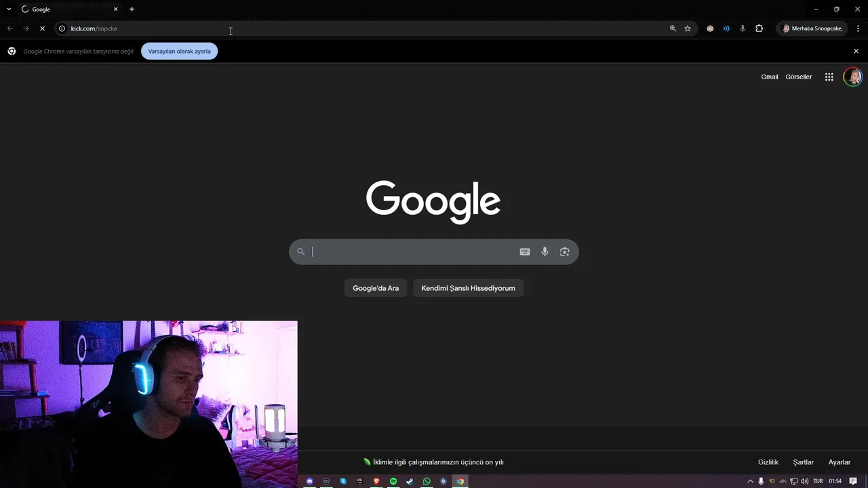Switch the TUR keyboard language
868x488 pixels.
[818, 481]
